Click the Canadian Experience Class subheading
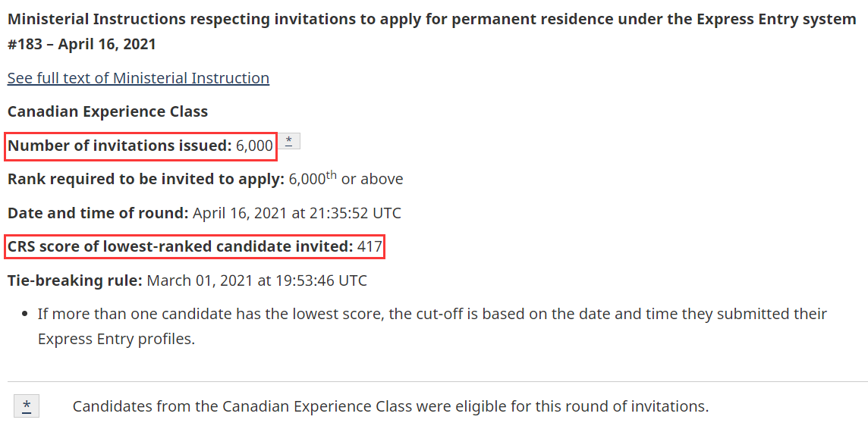The width and height of the screenshot is (868, 426). 108,111
